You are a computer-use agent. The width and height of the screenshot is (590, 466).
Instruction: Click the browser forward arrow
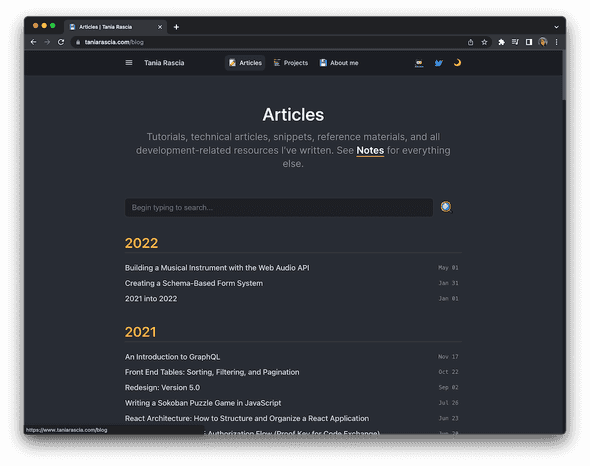point(47,42)
